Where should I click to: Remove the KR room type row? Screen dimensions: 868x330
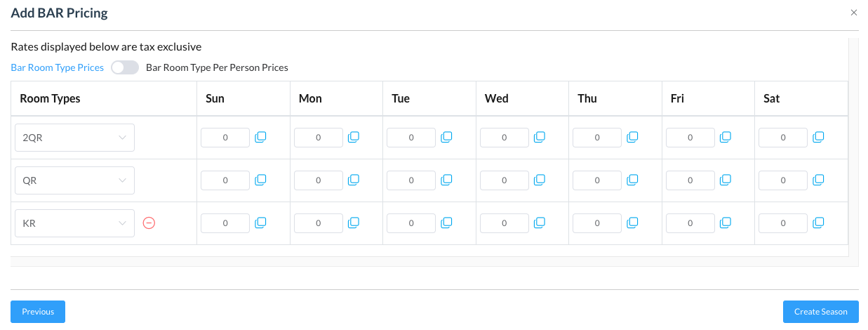(x=149, y=223)
